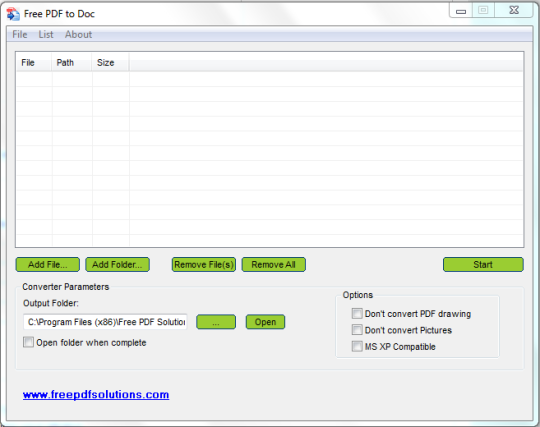Open the output folder

(265, 322)
